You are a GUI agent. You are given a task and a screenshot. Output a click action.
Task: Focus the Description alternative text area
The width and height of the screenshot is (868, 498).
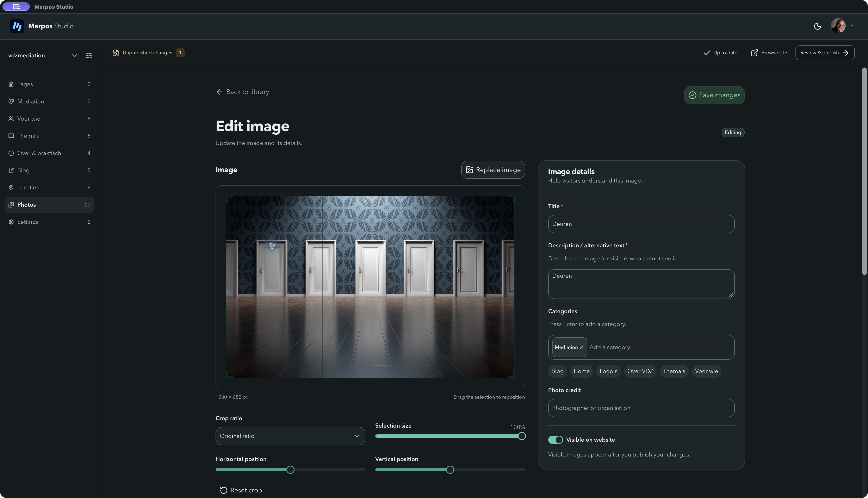tap(641, 284)
